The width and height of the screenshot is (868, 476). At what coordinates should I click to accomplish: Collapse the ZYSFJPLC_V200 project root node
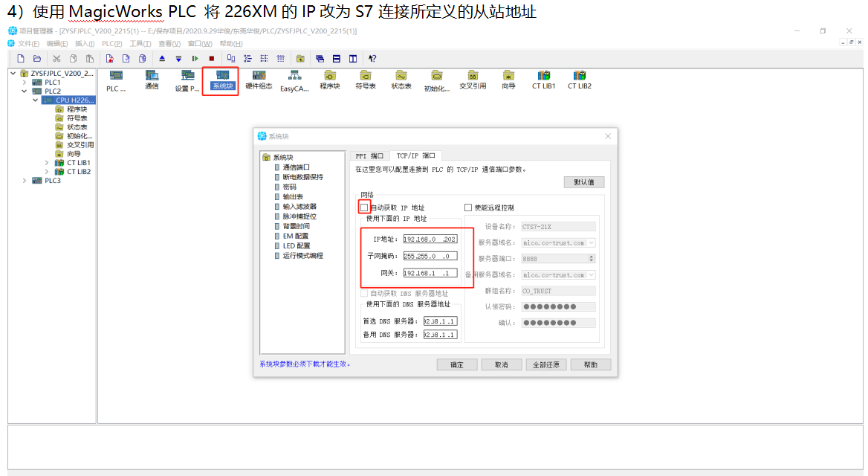pyautogui.click(x=13, y=73)
